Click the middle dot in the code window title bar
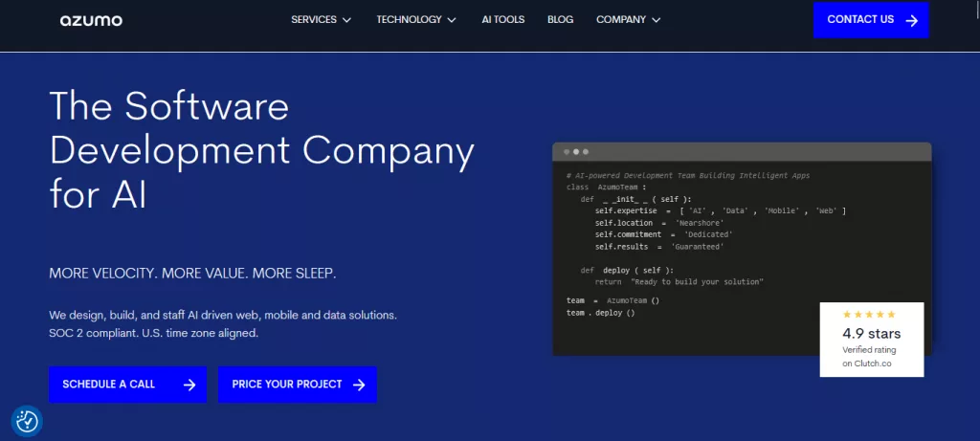The image size is (980, 441). point(576,152)
